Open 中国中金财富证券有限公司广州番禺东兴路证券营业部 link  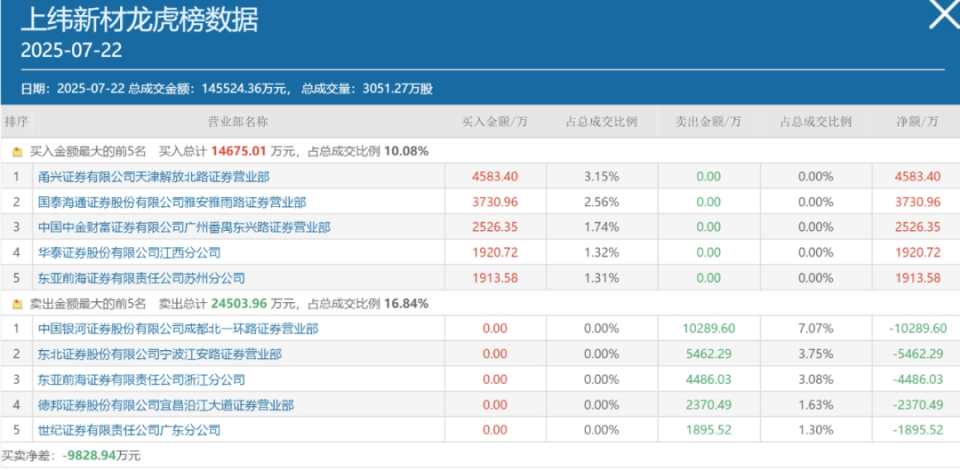184,227
